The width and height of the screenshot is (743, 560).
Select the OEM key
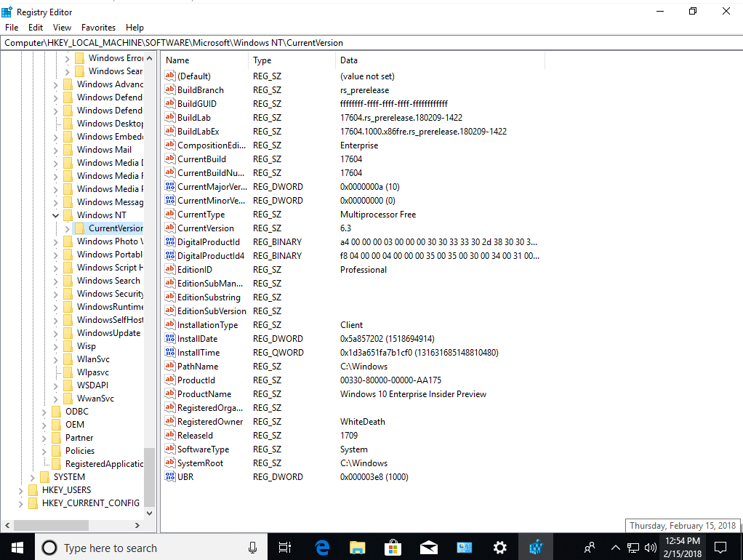(x=75, y=425)
